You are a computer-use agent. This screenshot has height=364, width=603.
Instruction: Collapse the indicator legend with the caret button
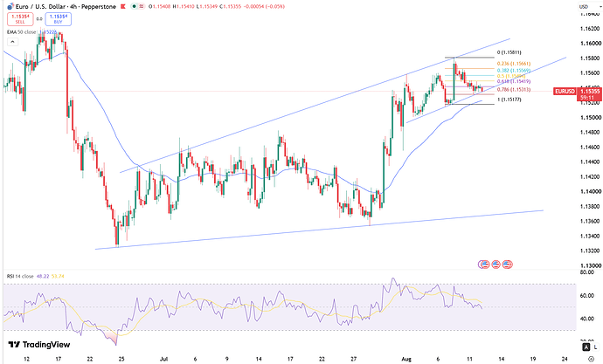12,42
